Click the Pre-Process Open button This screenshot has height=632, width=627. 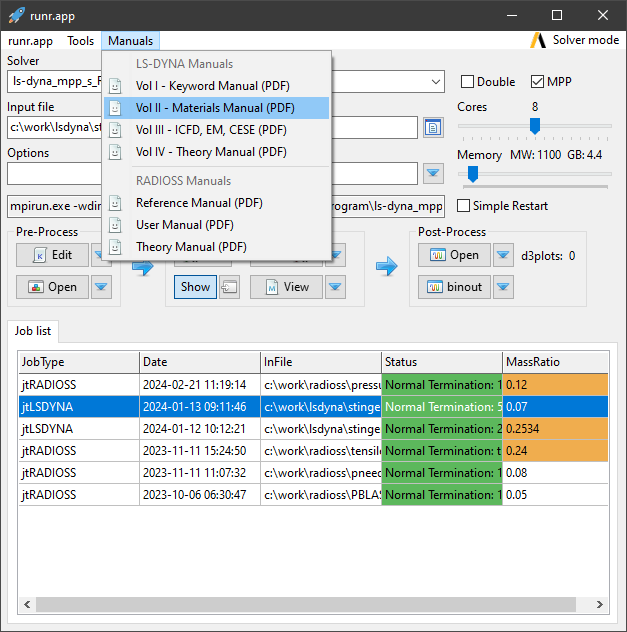pos(52,287)
